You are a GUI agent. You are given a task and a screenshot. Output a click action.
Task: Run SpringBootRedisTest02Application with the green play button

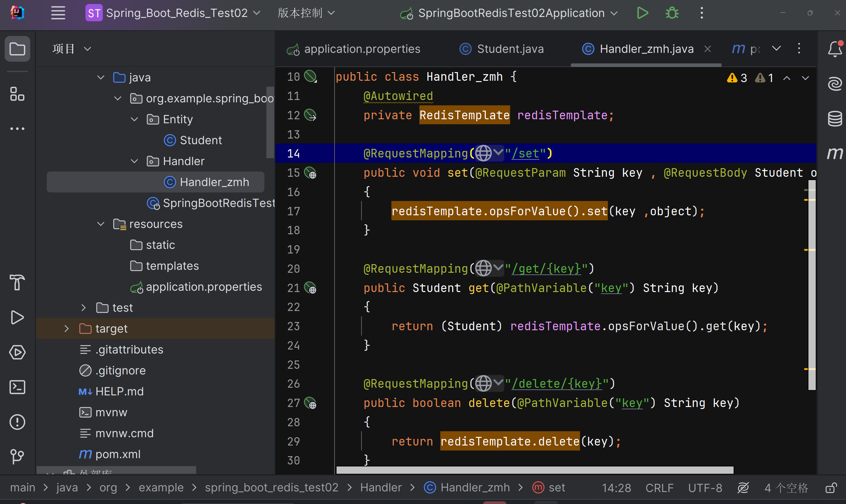(x=642, y=13)
